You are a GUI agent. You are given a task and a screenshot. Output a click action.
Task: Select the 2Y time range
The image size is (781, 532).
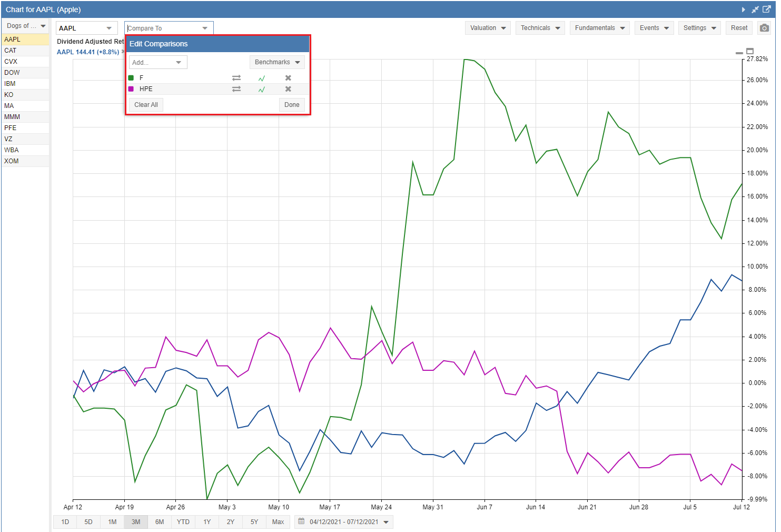[x=231, y=522]
